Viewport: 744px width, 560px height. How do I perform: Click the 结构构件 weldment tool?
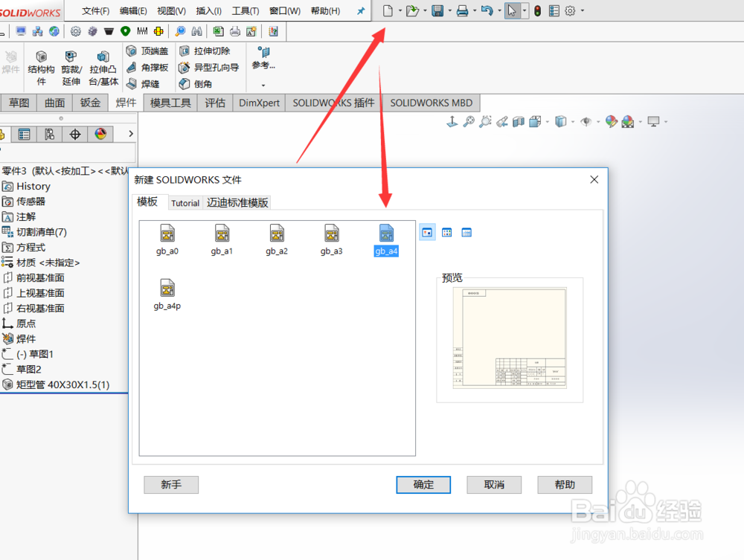pos(41,68)
